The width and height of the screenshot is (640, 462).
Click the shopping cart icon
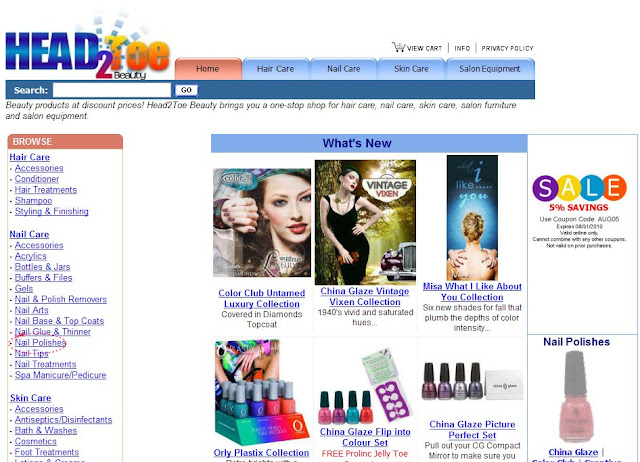tap(398, 47)
